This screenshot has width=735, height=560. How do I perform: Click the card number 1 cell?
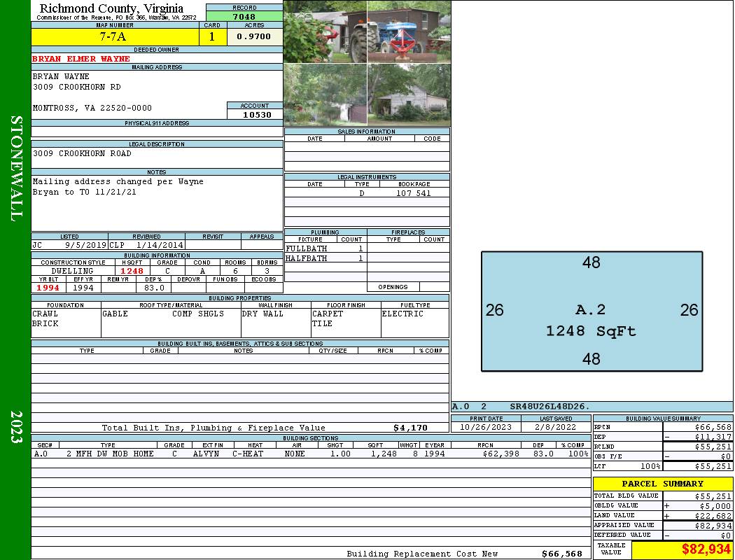(212, 36)
